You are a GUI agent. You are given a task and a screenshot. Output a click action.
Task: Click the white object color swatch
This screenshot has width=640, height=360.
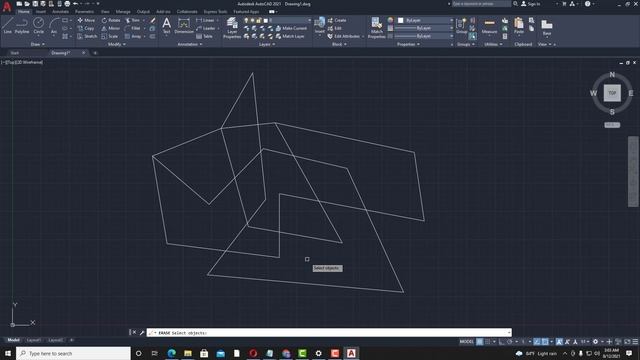click(x=400, y=20)
